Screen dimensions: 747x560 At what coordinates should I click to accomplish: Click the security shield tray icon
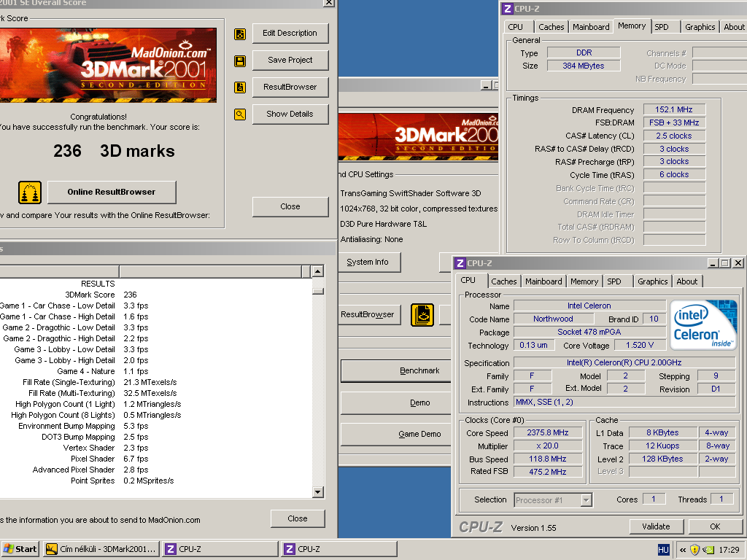[x=694, y=550]
